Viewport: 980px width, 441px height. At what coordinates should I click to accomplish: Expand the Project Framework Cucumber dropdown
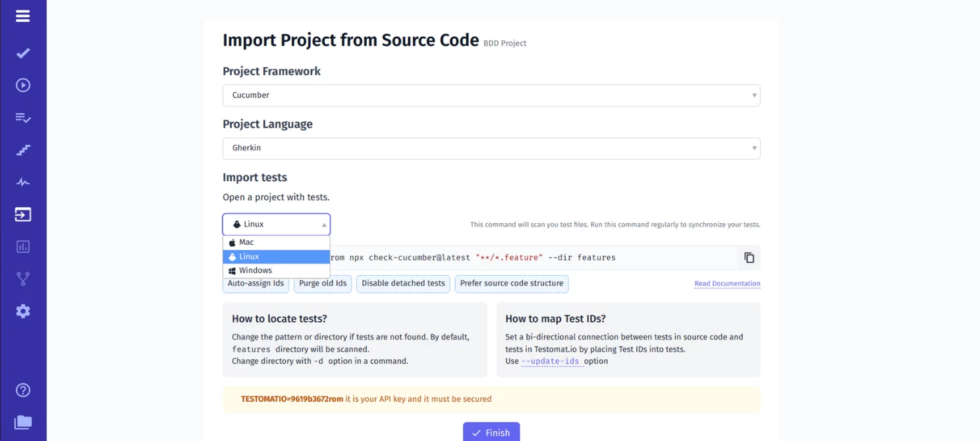491,95
